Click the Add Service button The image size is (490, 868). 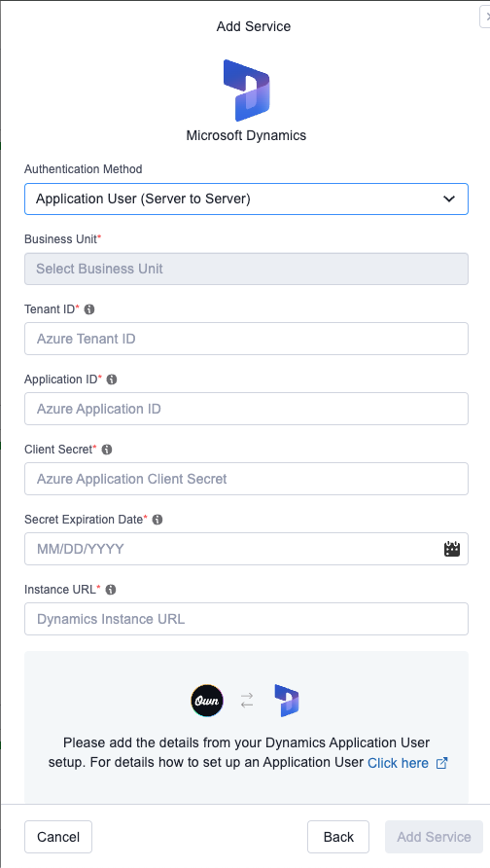pos(435,837)
